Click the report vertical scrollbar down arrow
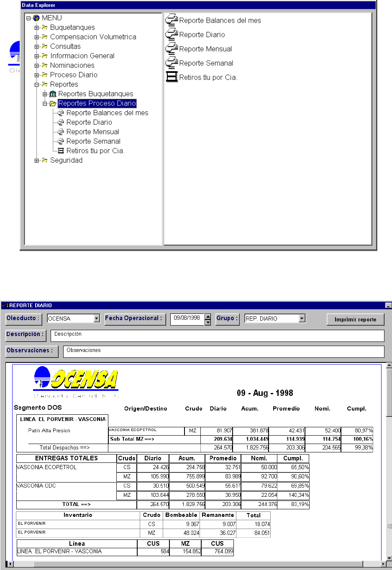This screenshot has height=570, width=392. (x=389, y=558)
